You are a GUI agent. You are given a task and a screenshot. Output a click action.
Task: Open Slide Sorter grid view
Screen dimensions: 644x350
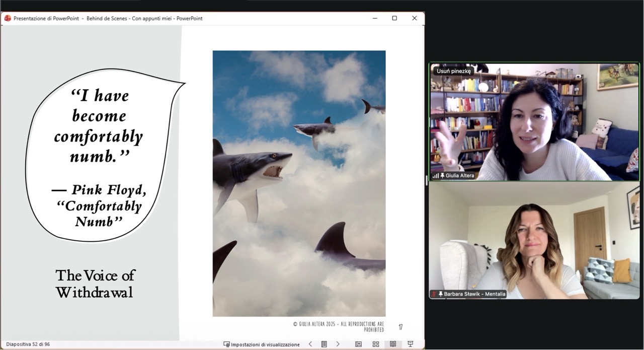point(375,344)
